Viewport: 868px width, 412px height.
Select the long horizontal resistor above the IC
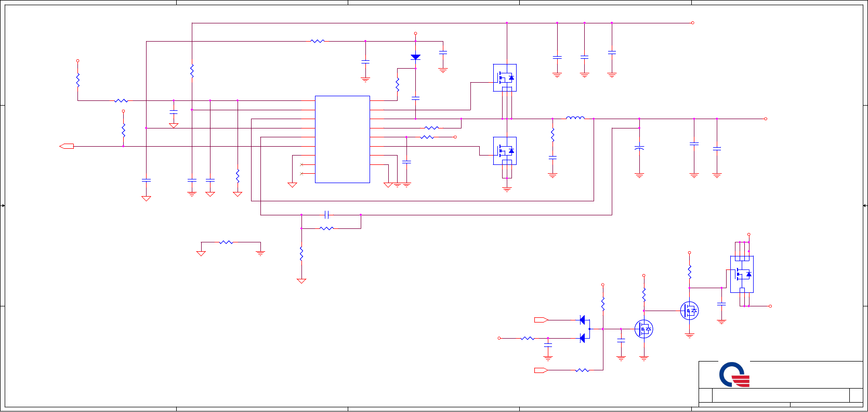318,41
